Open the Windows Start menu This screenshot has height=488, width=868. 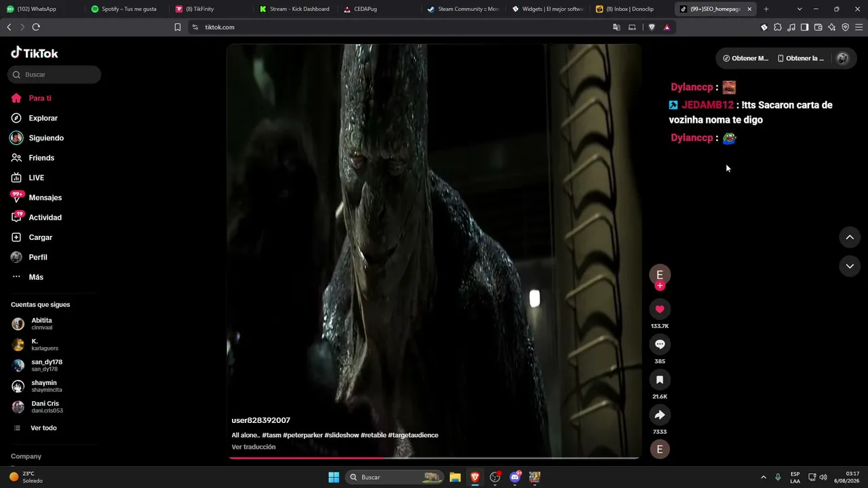(334, 477)
